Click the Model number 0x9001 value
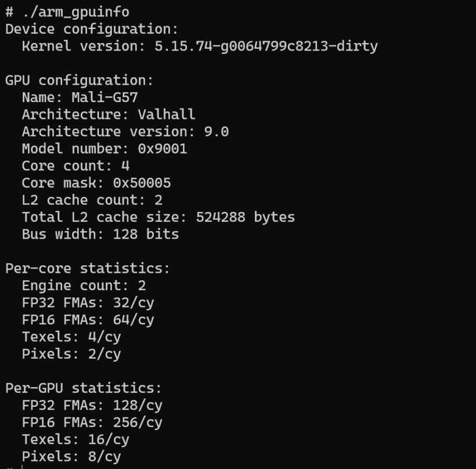 click(x=163, y=149)
